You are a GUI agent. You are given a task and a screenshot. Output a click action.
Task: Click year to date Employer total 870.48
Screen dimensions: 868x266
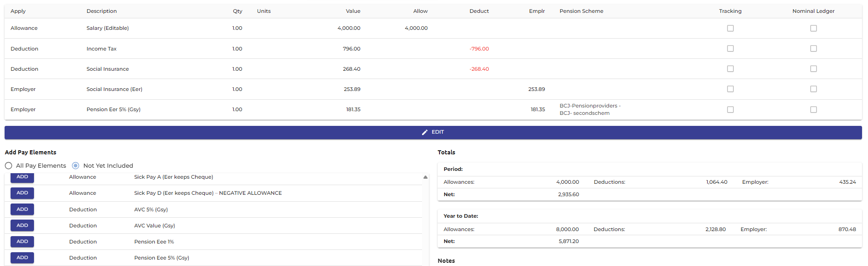point(847,229)
